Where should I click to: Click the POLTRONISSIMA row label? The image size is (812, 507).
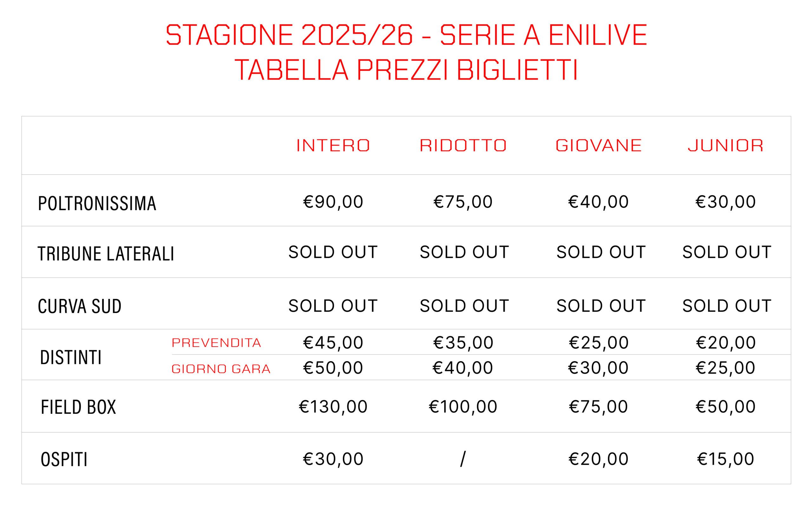pos(97,203)
